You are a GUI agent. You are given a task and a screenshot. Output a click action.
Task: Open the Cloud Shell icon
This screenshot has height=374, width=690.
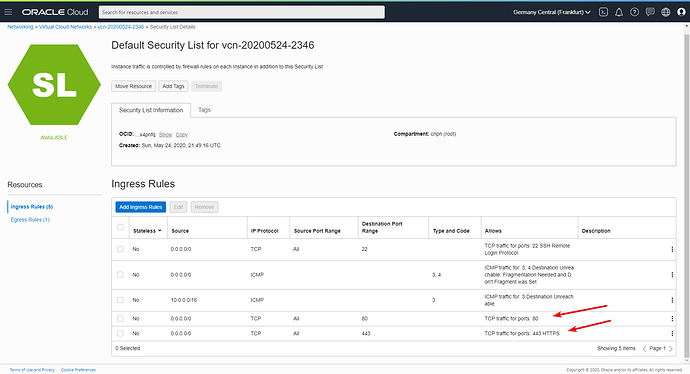pyautogui.click(x=603, y=12)
